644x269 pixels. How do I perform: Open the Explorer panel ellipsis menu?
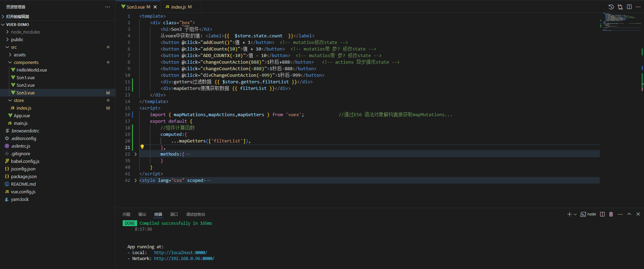[107, 7]
